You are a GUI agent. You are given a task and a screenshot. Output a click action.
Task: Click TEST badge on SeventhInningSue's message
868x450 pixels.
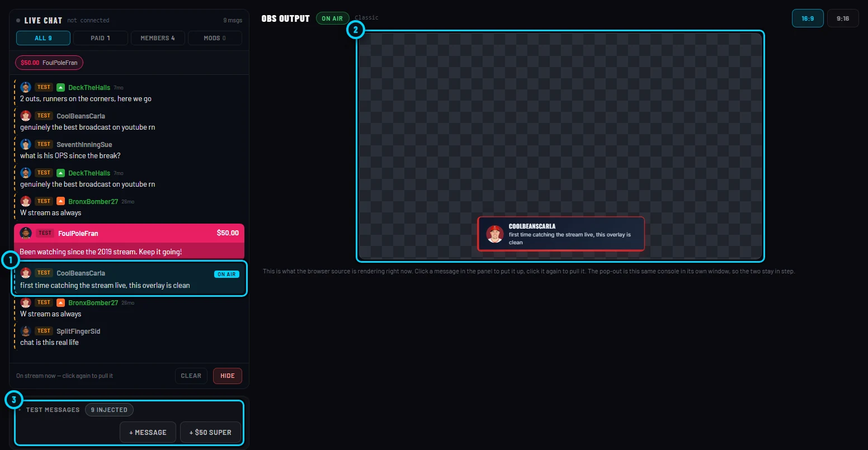coord(44,144)
